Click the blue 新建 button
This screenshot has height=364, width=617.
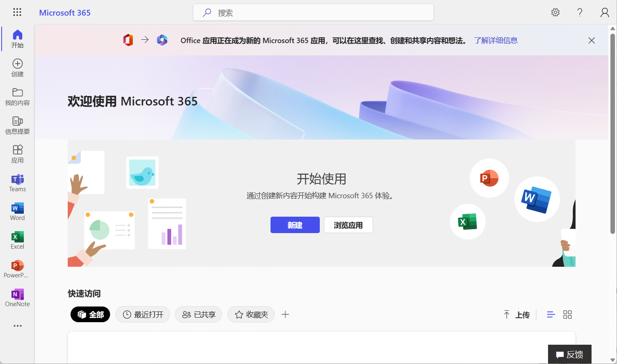[295, 225]
